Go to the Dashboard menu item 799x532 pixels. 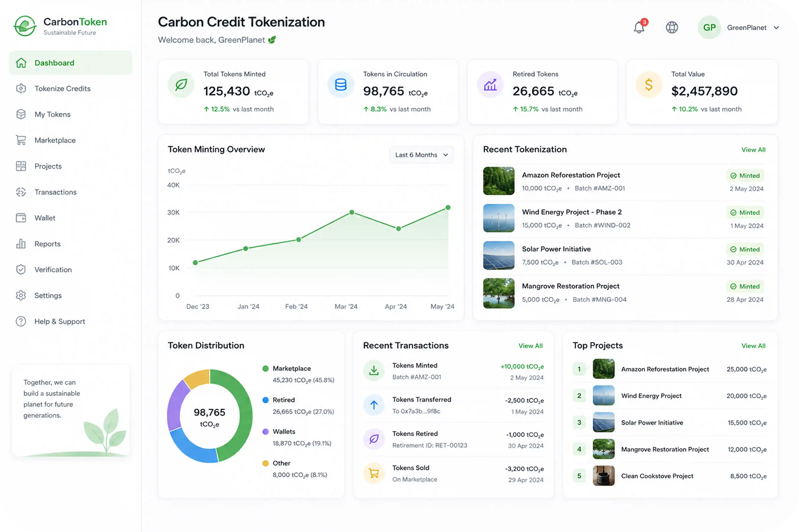click(x=70, y=63)
